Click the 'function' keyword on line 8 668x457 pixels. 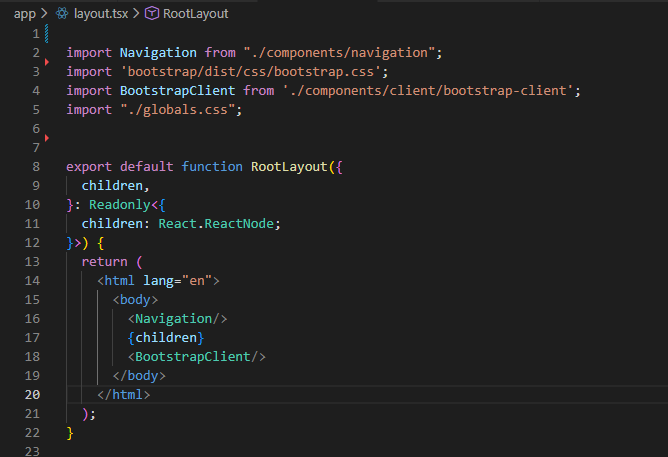pyautogui.click(x=212, y=167)
